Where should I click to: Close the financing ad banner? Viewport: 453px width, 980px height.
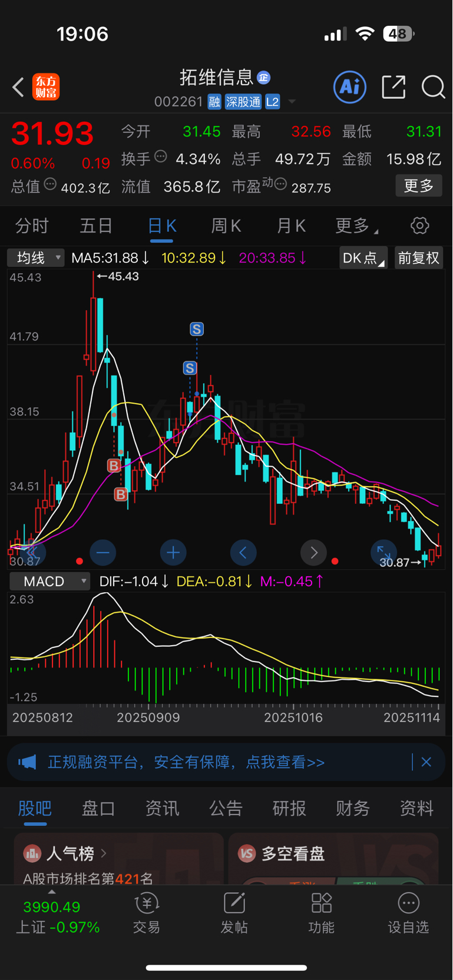426,762
